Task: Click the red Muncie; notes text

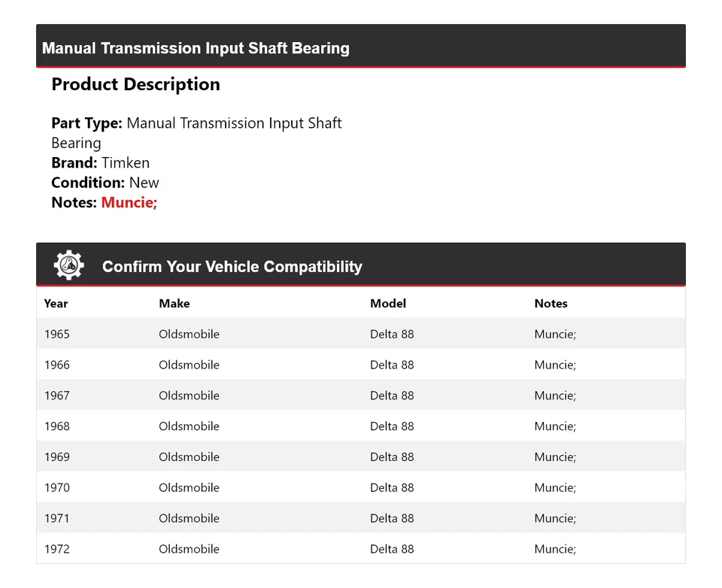Action: [x=129, y=202]
